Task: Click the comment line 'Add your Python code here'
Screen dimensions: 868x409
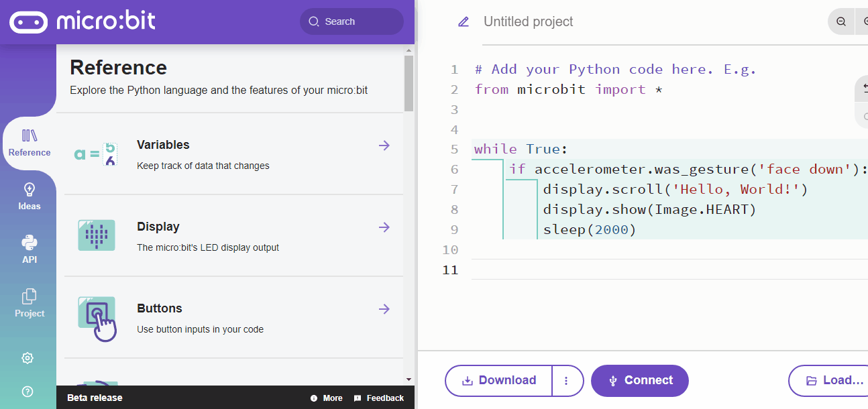Action: 616,69
